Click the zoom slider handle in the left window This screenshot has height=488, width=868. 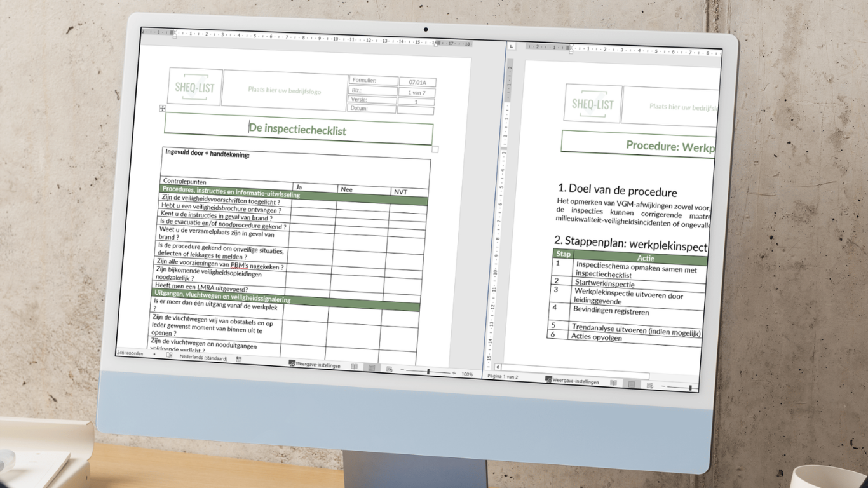tap(428, 372)
